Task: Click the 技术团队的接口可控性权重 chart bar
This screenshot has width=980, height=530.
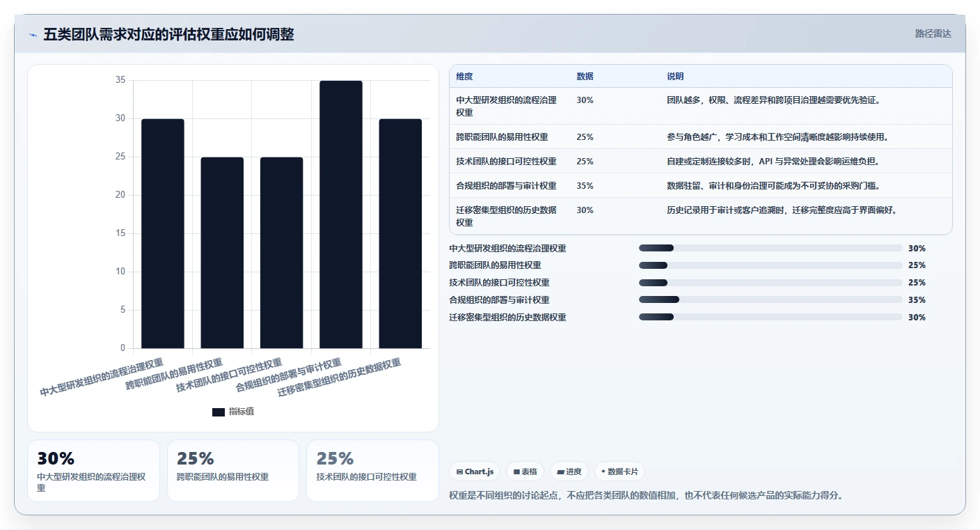Action: (x=281, y=253)
